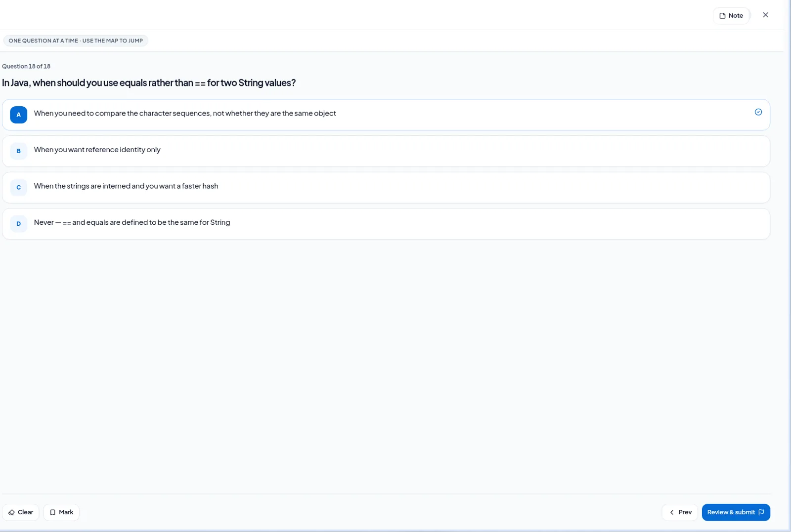Mark this question for review

(x=61, y=513)
